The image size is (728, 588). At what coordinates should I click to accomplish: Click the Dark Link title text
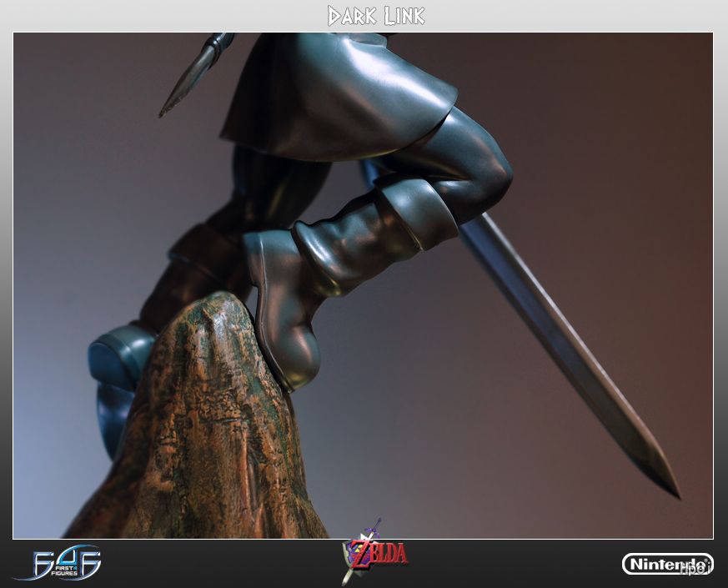pyautogui.click(x=375, y=16)
